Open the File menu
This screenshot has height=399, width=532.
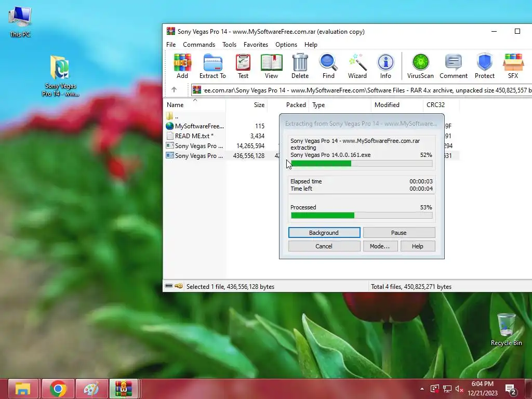coord(171,45)
